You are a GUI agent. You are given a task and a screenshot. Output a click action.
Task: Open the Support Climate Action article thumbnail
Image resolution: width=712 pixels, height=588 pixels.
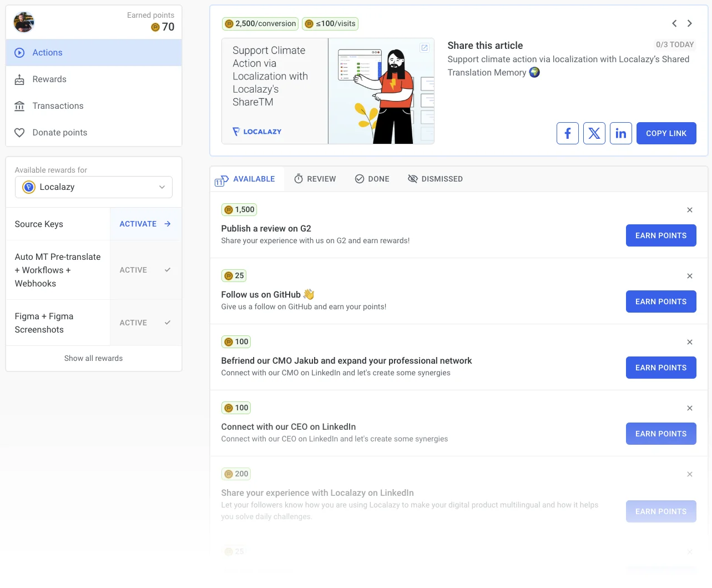point(327,91)
